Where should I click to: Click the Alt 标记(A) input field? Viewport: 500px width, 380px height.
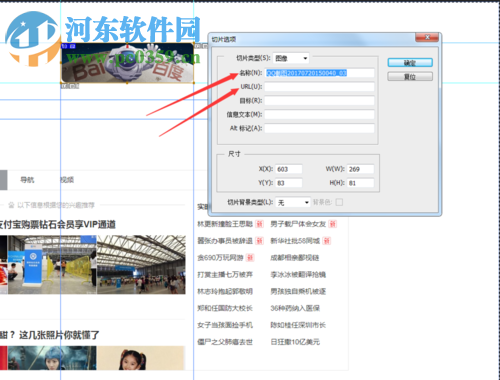pyautogui.click(x=319, y=128)
